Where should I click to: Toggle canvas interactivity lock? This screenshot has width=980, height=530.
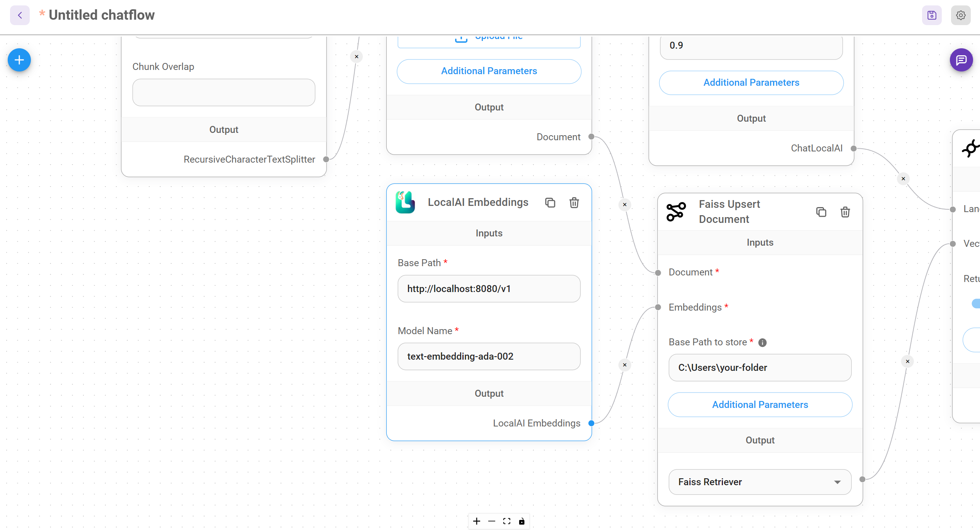point(521,521)
